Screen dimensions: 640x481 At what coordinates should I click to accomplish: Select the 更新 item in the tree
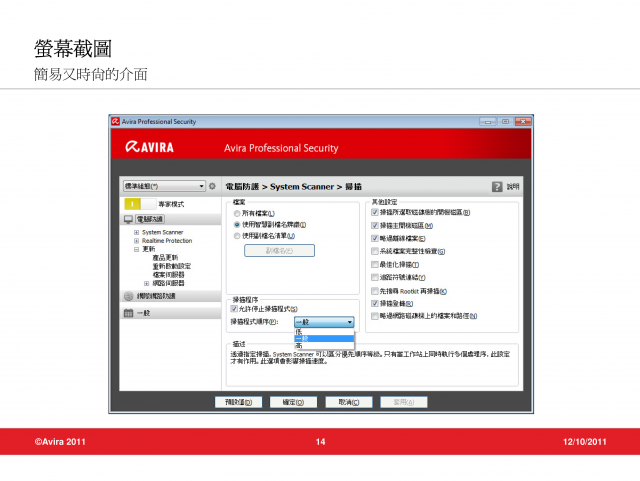(149, 249)
